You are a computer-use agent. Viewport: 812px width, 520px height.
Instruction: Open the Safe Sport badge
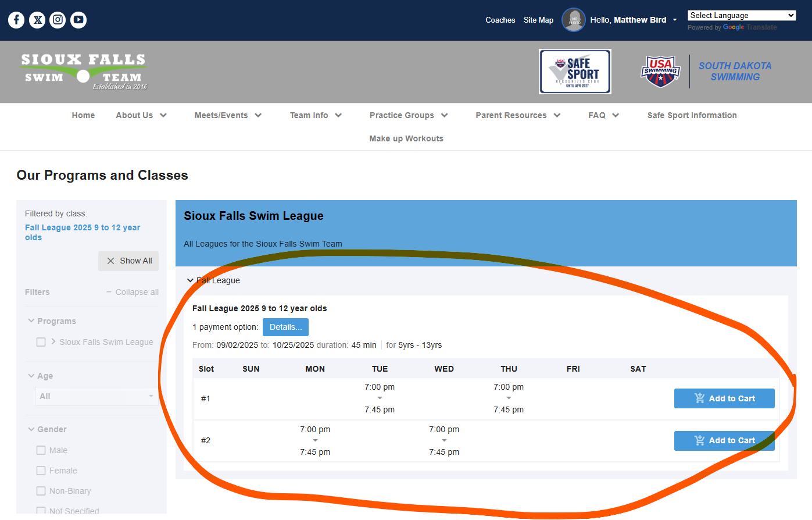(x=575, y=72)
